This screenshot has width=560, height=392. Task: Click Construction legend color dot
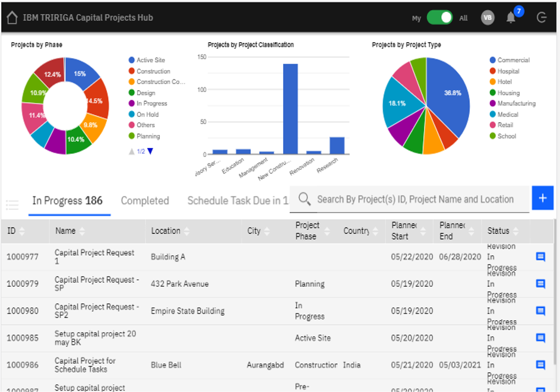pos(131,71)
